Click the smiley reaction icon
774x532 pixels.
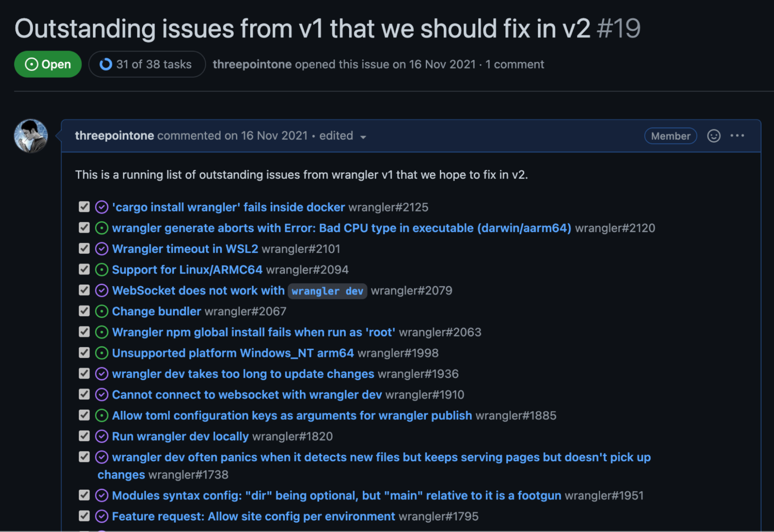pyautogui.click(x=714, y=136)
